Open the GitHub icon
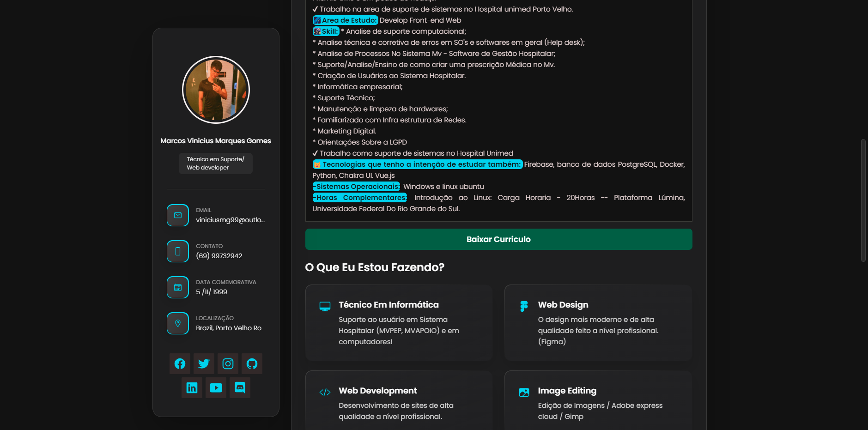The width and height of the screenshot is (868, 430). [x=252, y=363]
